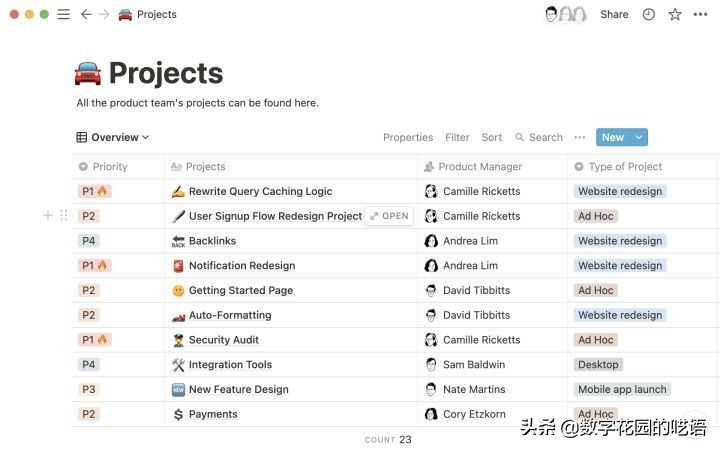This screenshot has width=720, height=450.
Task: Click the Website redesign tag in first row
Action: (620, 192)
